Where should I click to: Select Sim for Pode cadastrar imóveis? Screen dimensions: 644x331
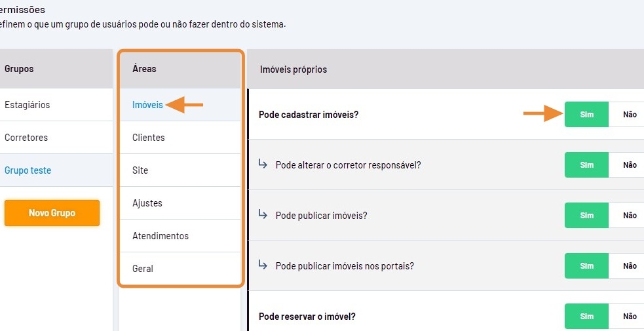(586, 115)
